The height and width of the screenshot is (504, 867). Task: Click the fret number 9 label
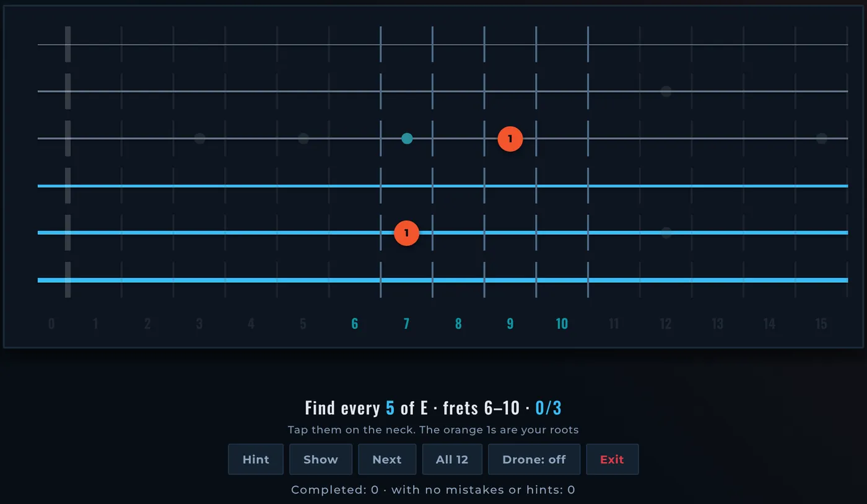point(510,324)
